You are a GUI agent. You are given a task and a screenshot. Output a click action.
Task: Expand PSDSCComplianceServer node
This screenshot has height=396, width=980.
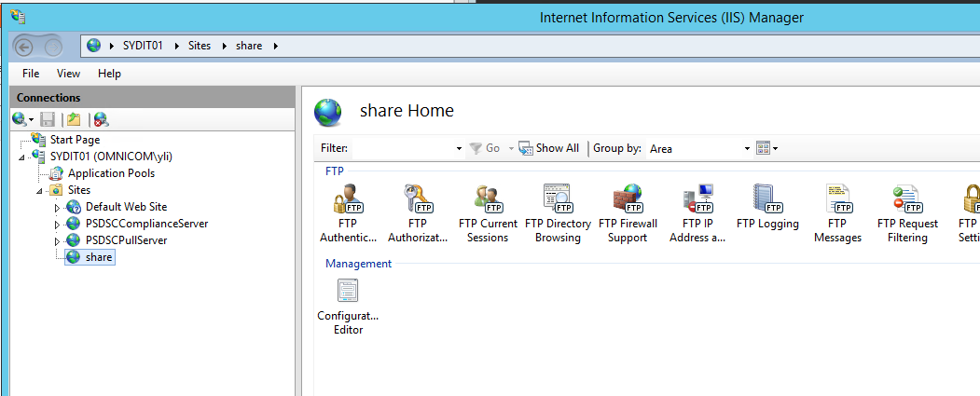click(58, 225)
